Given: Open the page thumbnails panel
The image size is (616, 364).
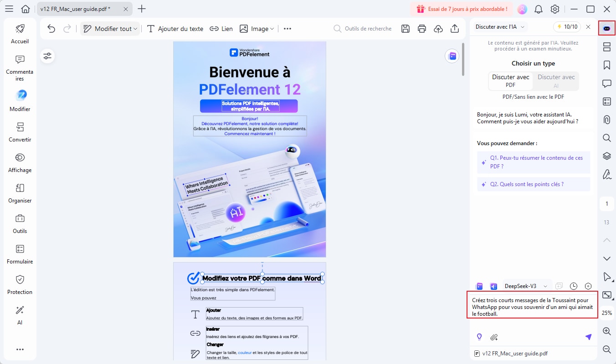Looking at the screenshot, I should pyautogui.click(x=606, y=47).
